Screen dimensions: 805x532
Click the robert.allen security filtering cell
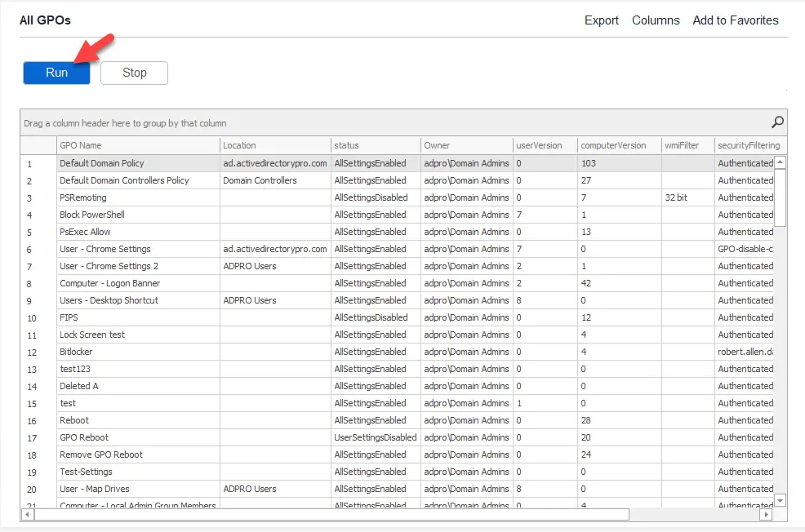[745, 352]
